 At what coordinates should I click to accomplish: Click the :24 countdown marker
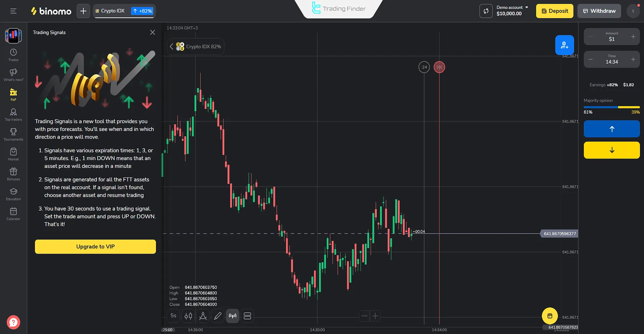coord(424,67)
